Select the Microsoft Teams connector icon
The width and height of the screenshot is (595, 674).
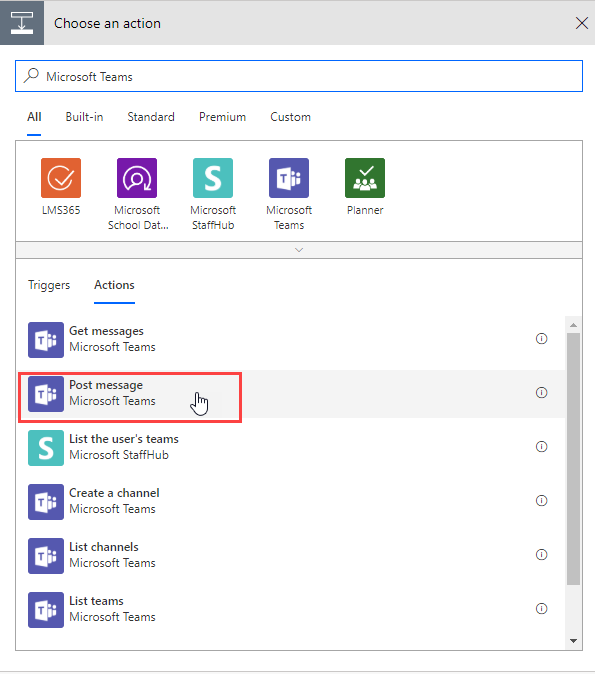tap(289, 178)
